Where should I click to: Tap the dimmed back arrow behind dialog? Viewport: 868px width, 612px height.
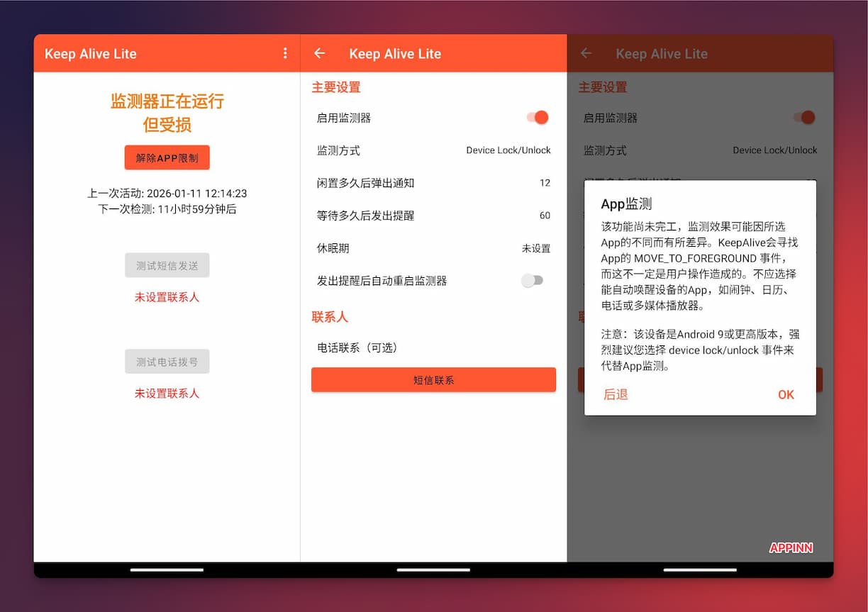[586, 53]
